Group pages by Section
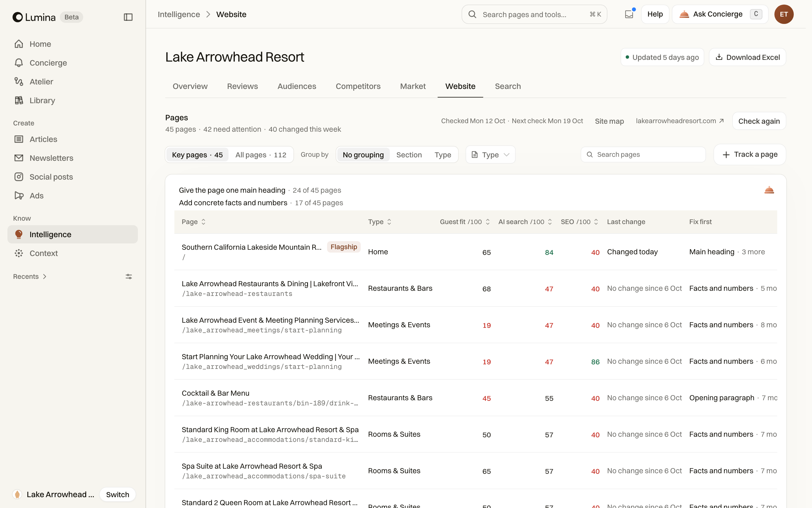This screenshot has height=508, width=812. (409, 155)
